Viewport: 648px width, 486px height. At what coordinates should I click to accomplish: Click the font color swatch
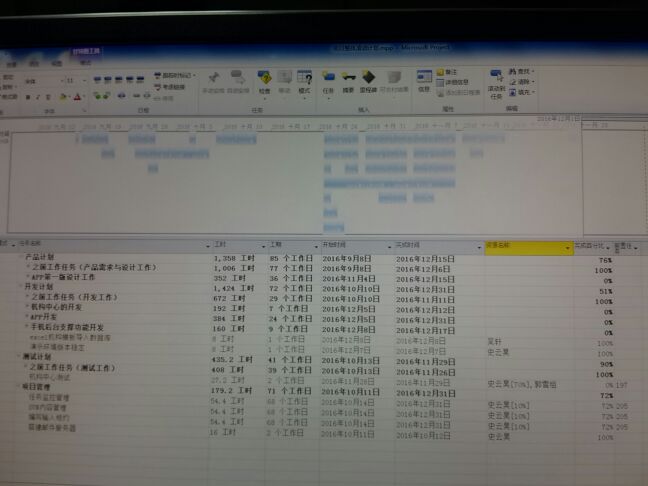coord(77,97)
